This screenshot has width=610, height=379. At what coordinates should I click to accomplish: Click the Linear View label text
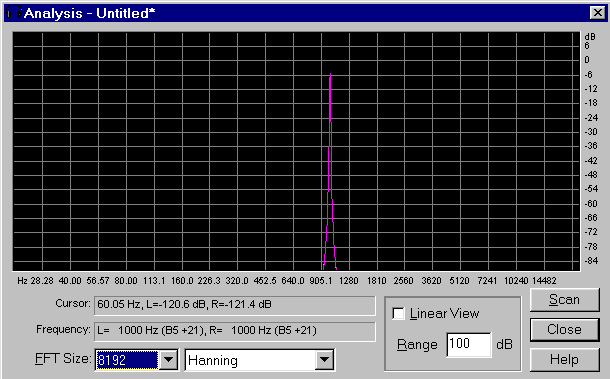point(444,314)
